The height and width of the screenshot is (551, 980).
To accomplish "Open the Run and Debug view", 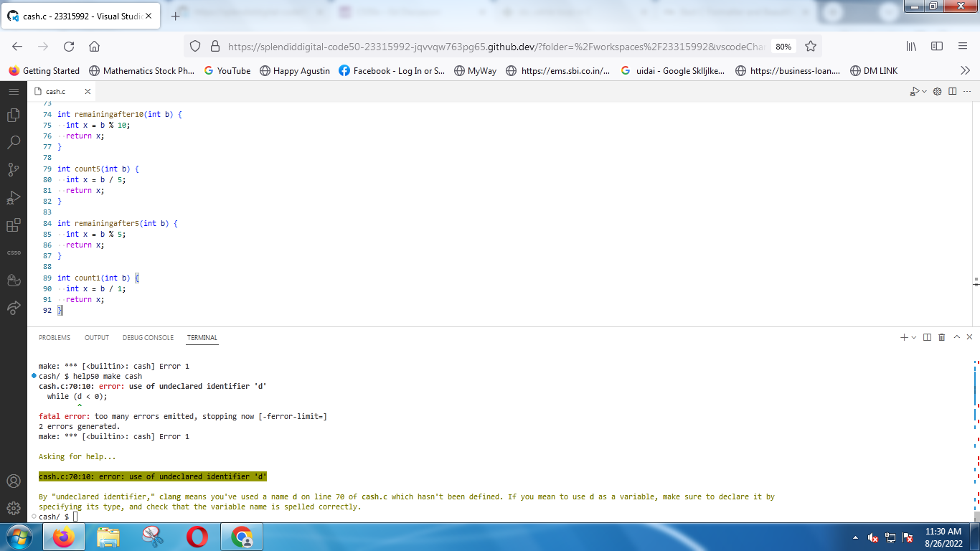I will tap(13, 198).
